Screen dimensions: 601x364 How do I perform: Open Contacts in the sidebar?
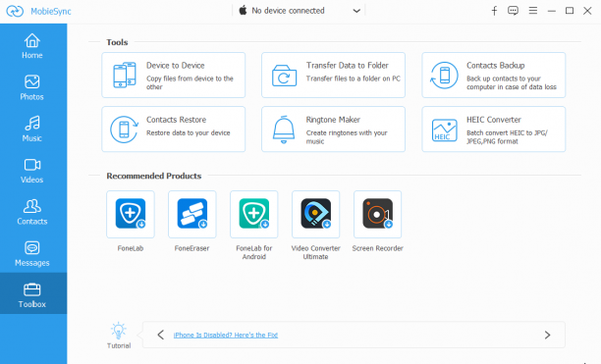point(32,212)
